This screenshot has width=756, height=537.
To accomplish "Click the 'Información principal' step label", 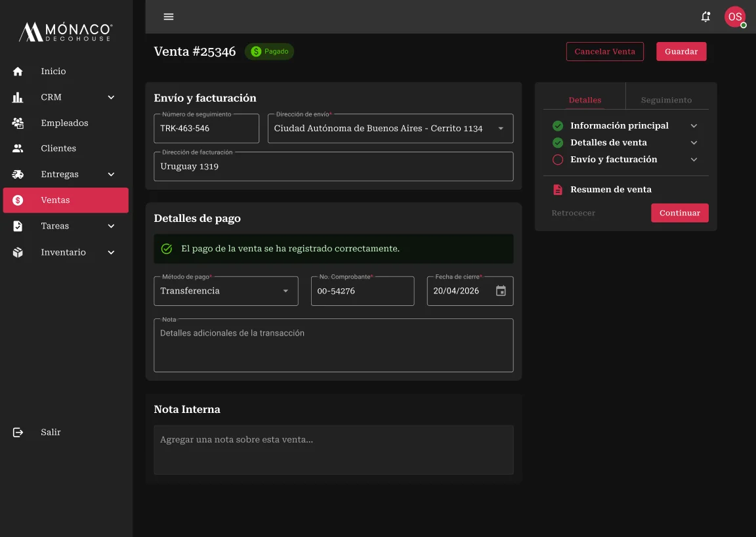I will (x=619, y=126).
